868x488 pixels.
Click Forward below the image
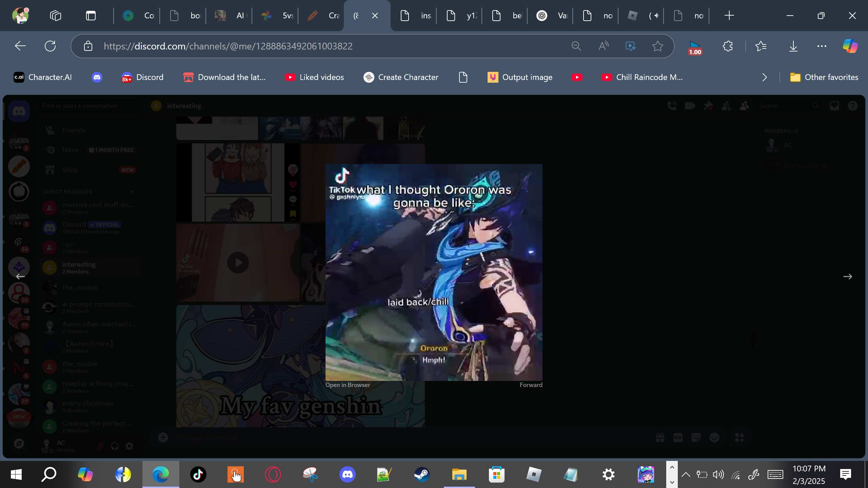click(x=531, y=385)
